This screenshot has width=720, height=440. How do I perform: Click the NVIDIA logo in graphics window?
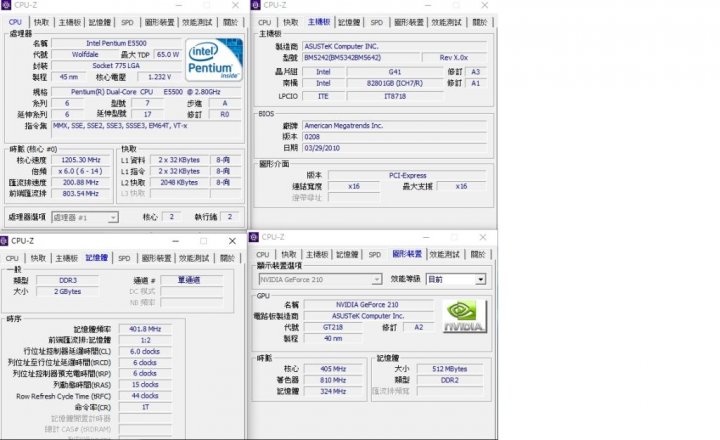pos(464,316)
